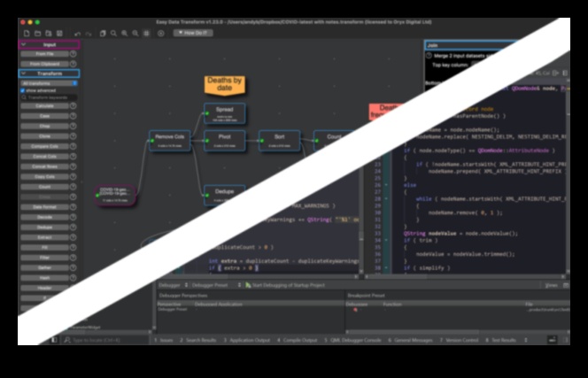Image resolution: width=588 pixels, height=378 pixels.
Task: Open help icon beside Calculate transform
Action: pos(73,105)
